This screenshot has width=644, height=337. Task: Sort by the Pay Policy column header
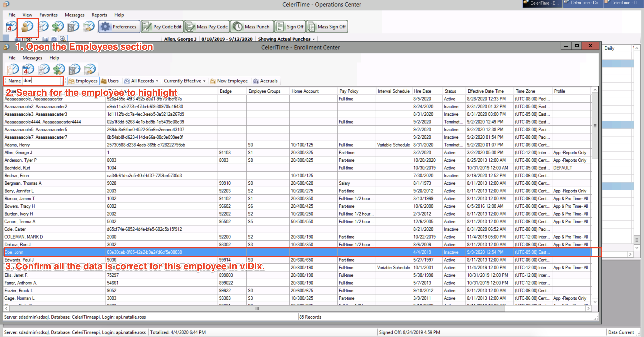point(357,91)
